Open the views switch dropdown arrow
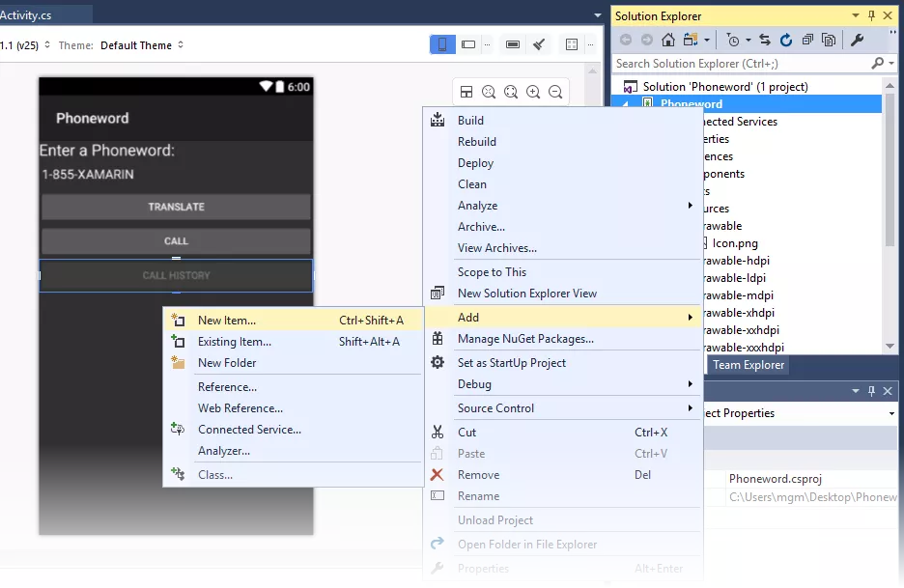The image size is (904, 588). pyautogui.click(x=707, y=41)
